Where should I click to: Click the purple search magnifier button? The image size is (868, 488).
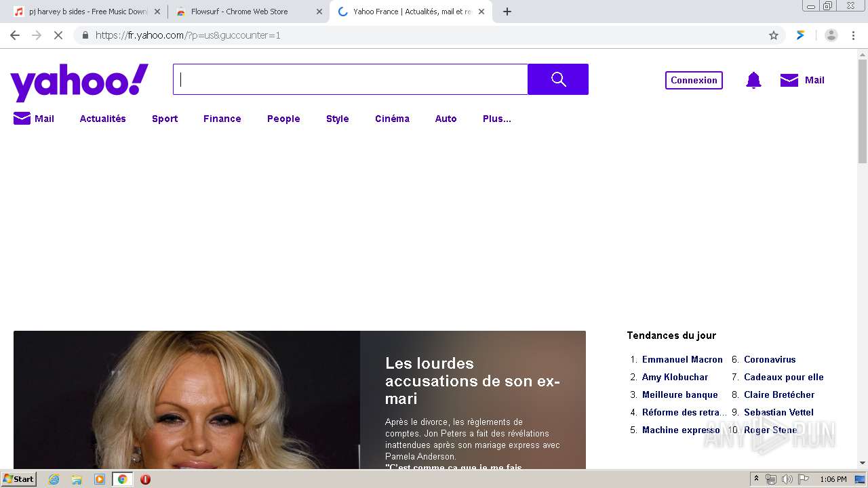tap(558, 79)
